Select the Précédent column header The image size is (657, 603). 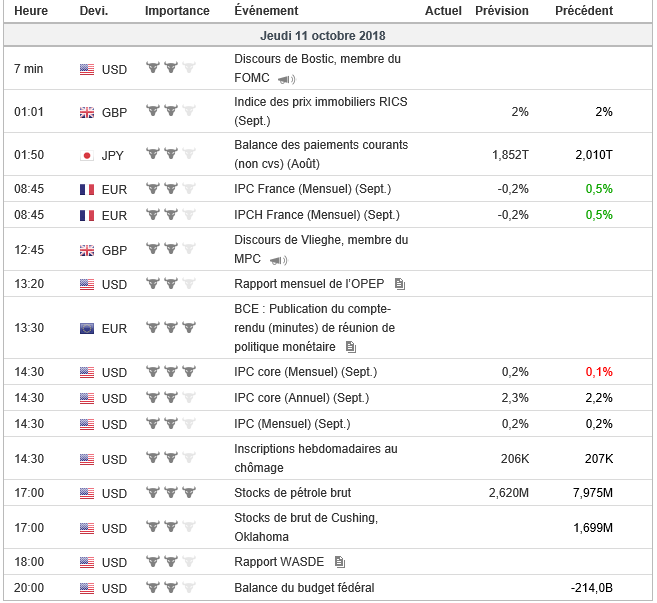point(584,11)
